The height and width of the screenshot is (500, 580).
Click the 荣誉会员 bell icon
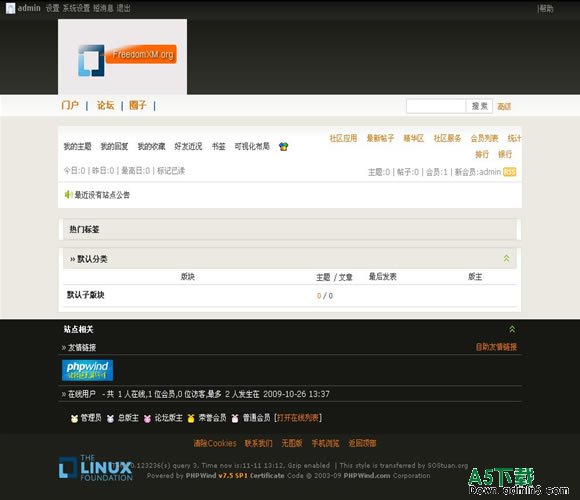click(x=191, y=418)
